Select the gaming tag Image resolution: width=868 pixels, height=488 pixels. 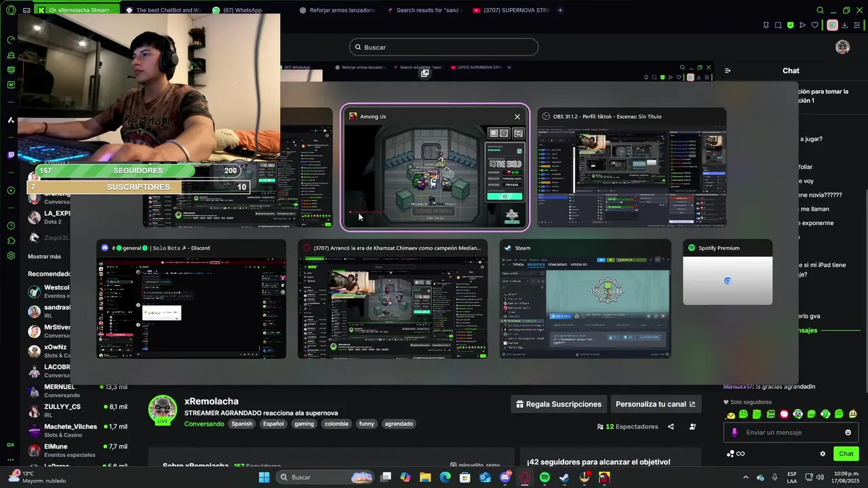tap(304, 424)
